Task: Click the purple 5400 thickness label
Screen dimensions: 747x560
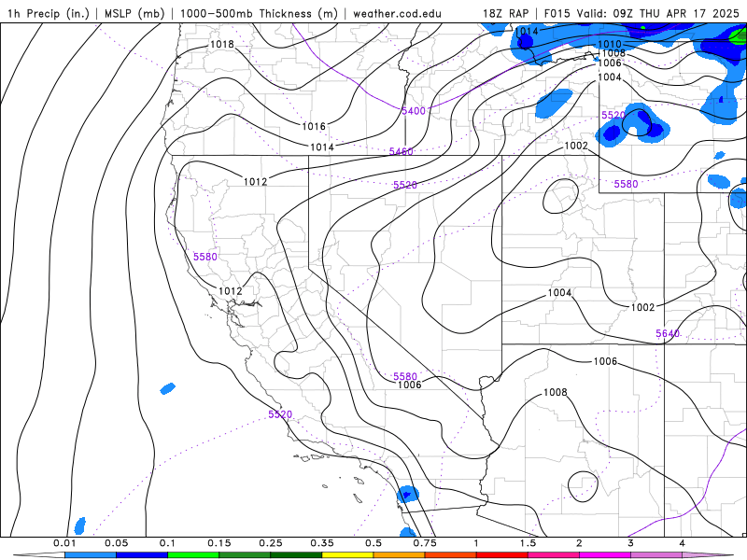Action: [413, 111]
